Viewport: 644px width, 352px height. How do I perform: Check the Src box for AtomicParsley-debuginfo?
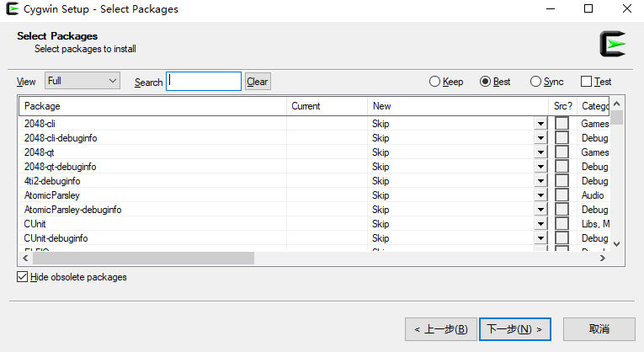coord(562,210)
